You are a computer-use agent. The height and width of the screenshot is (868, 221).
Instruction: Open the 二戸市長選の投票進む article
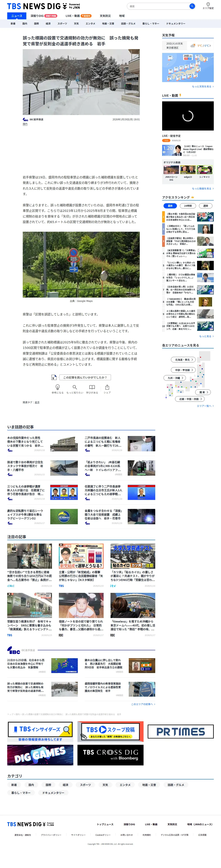click(120, 444)
